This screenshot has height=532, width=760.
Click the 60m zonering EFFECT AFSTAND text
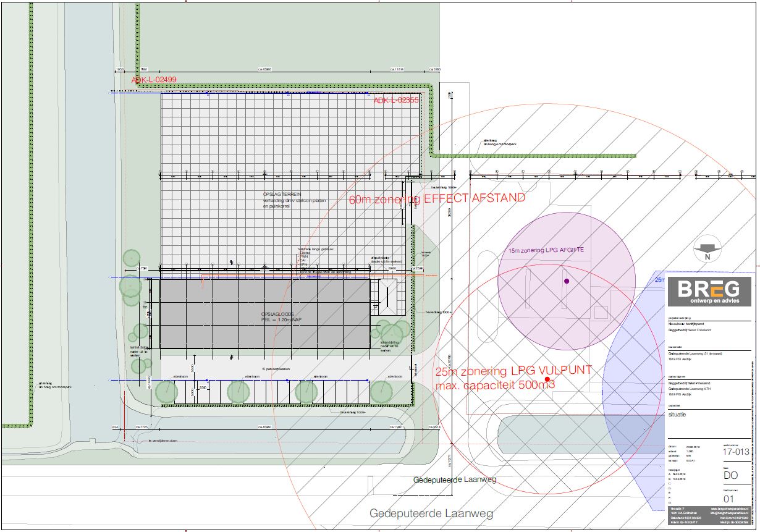pyautogui.click(x=437, y=199)
